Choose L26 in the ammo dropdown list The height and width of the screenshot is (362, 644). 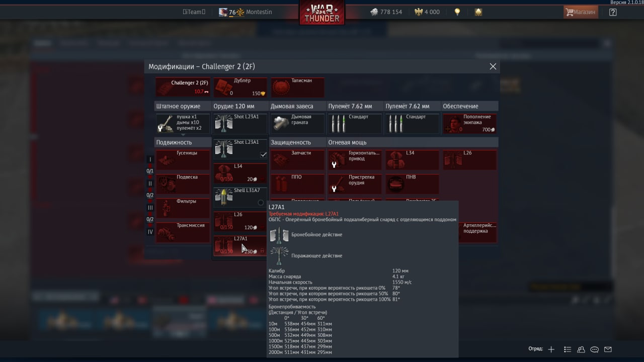coord(240,221)
